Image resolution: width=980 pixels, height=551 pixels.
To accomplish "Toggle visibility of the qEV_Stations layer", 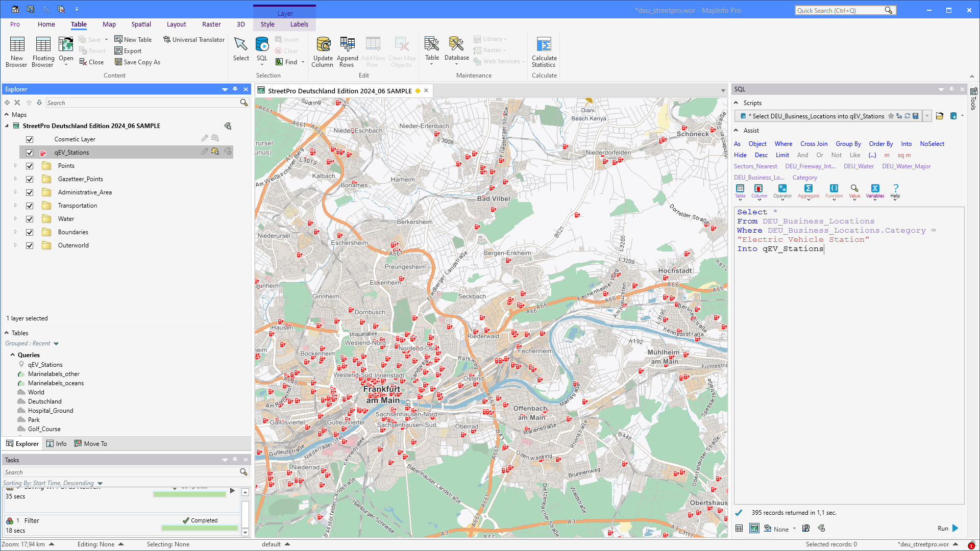I will coord(30,152).
